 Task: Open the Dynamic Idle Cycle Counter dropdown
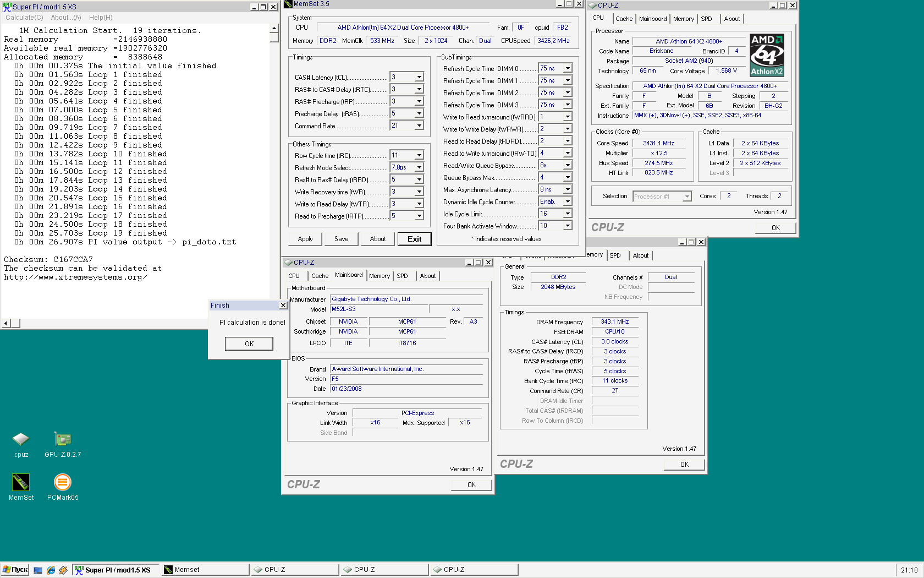click(x=568, y=201)
